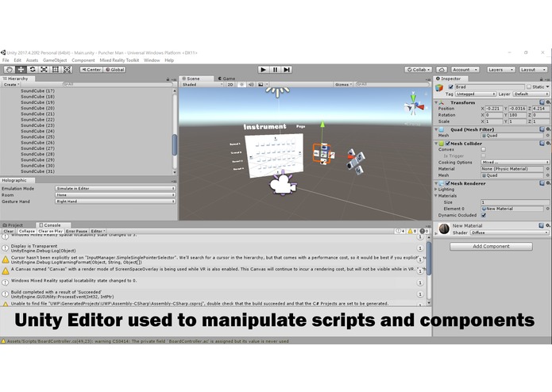Image resolution: width=552 pixels, height=392 pixels.
Task: Disable the Mesh Collider component
Action: [x=447, y=144]
